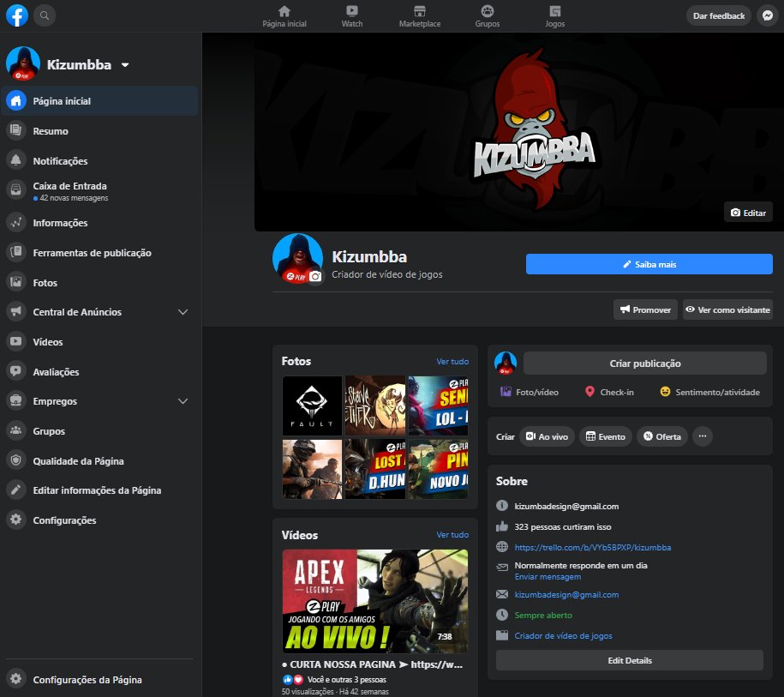Open Marketplace in top navigation
Viewport: 784px width, 697px height.
[420, 16]
